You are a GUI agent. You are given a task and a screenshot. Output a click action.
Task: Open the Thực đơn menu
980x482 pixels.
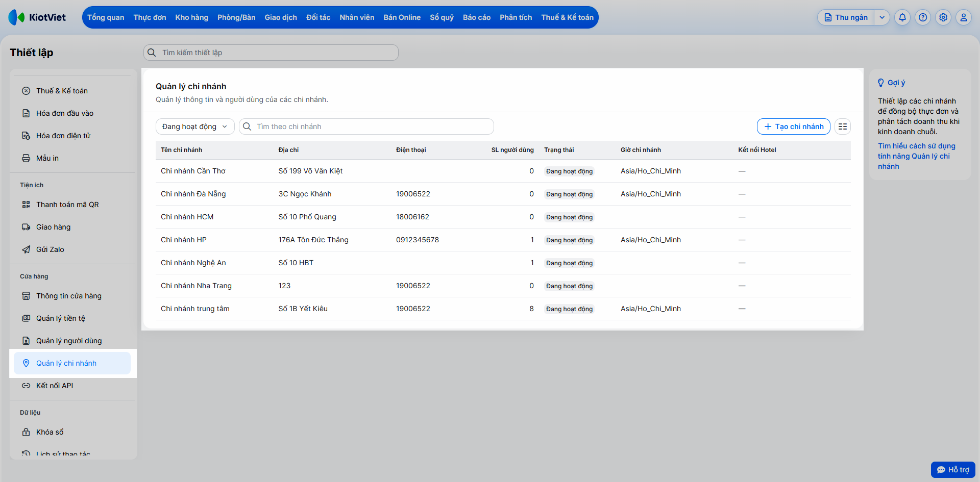point(150,17)
